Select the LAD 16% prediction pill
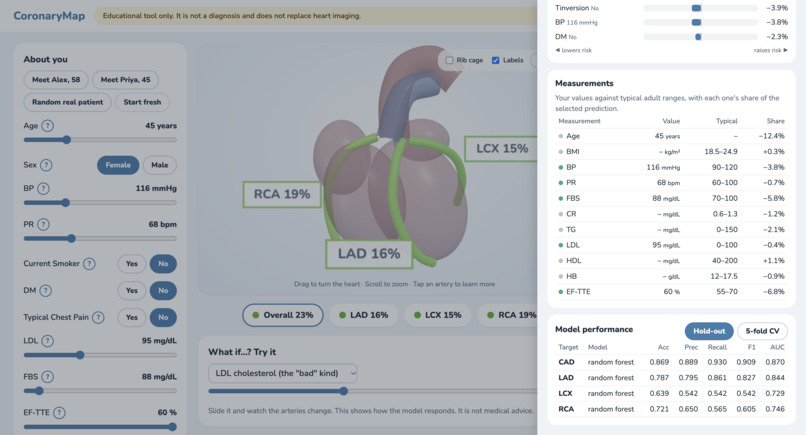The image size is (806, 435). (363, 315)
